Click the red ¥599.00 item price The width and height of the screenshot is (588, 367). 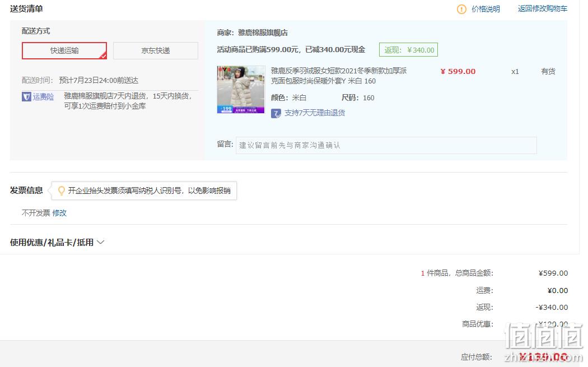click(x=458, y=71)
